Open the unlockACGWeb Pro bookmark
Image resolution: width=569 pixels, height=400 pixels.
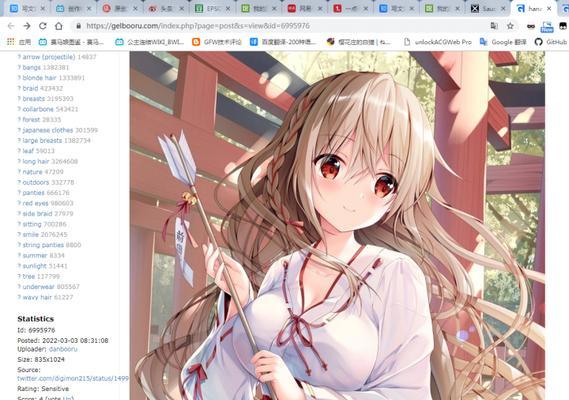438,42
